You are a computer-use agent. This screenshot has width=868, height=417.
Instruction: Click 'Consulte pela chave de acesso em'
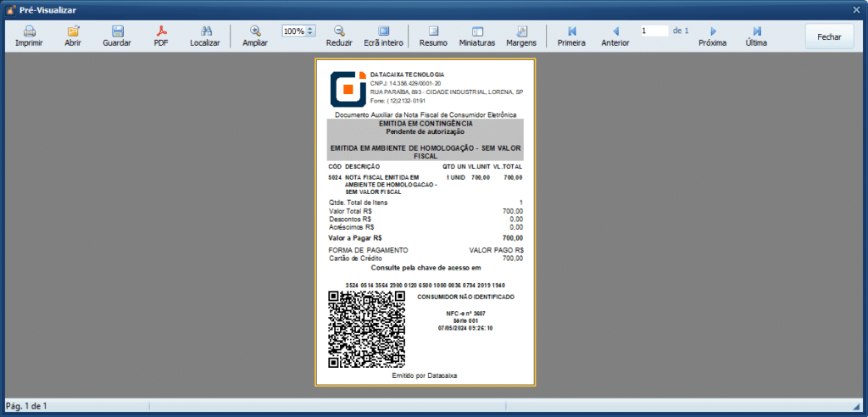coord(426,268)
